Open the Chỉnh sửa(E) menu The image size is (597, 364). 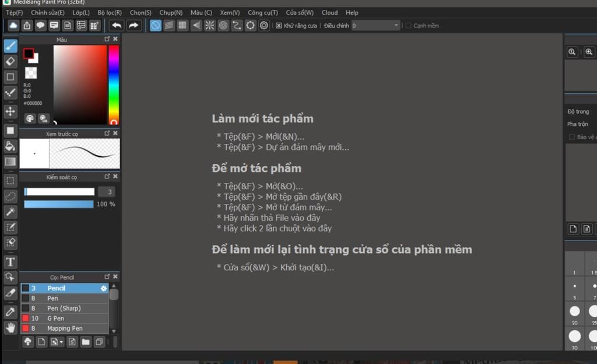coord(48,13)
